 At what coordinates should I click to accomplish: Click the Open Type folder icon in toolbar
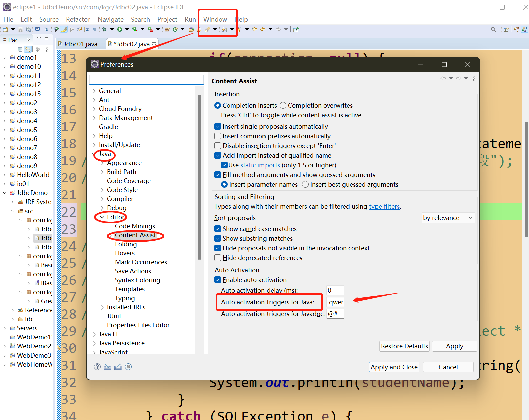[191, 29]
